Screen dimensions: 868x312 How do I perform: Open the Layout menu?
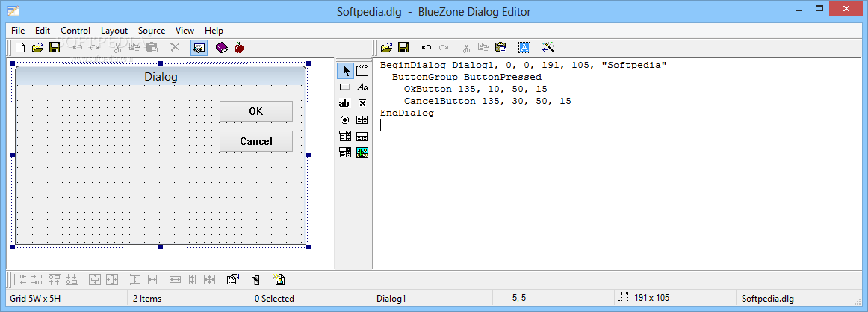click(x=114, y=31)
